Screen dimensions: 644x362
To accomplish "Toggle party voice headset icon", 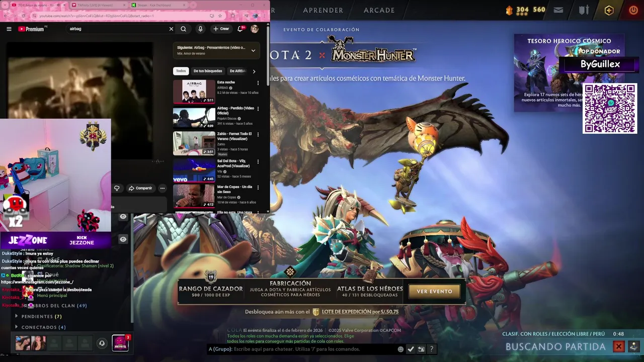I will [x=102, y=343].
